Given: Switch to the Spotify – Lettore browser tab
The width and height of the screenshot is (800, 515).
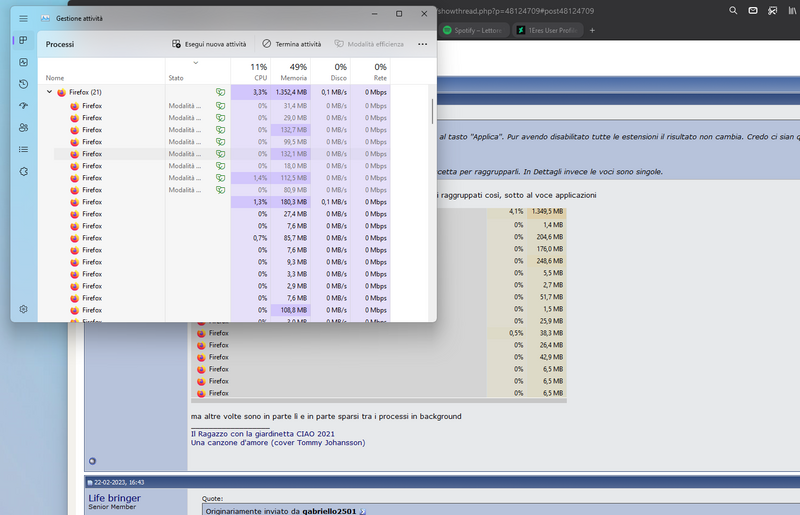Looking at the screenshot, I should (473, 31).
